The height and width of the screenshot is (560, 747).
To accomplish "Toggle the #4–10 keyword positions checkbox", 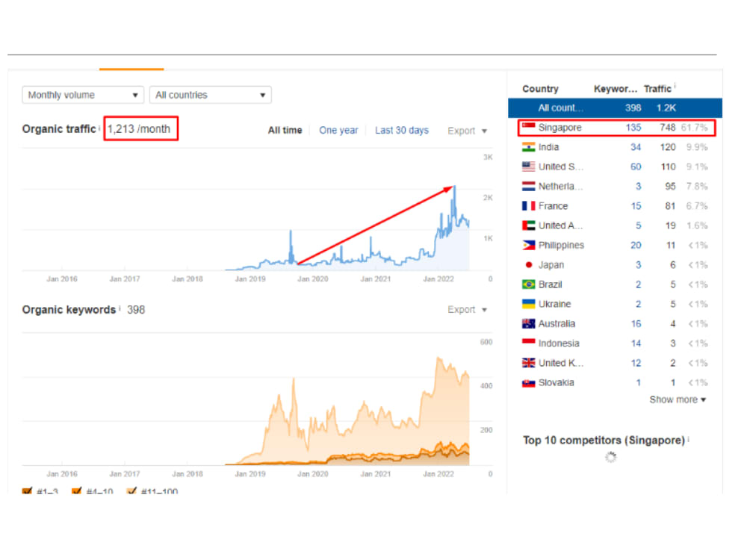I will click(76, 491).
